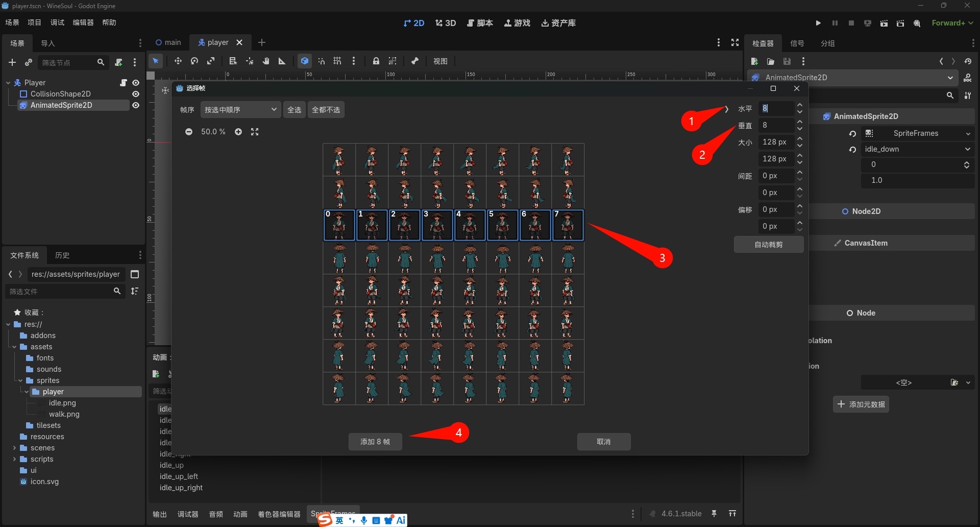Open the 调试 menu
The image size is (980, 527).
(x=57, y=22)
